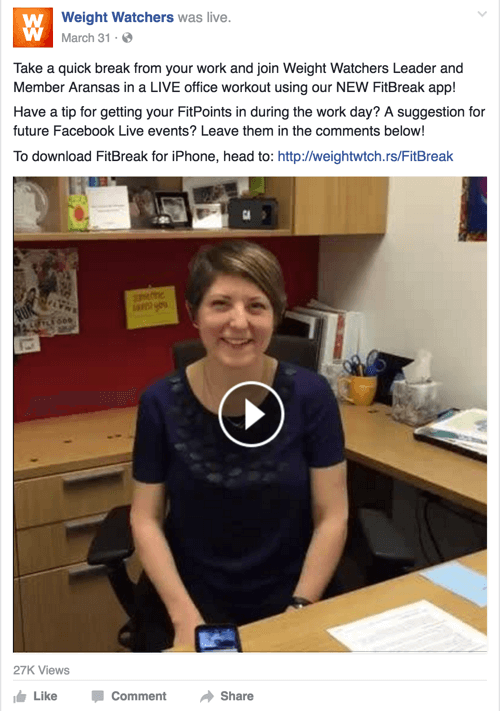The image size is (500, 711).
Task: Play the live office workout video
Action: click(251, 414)
